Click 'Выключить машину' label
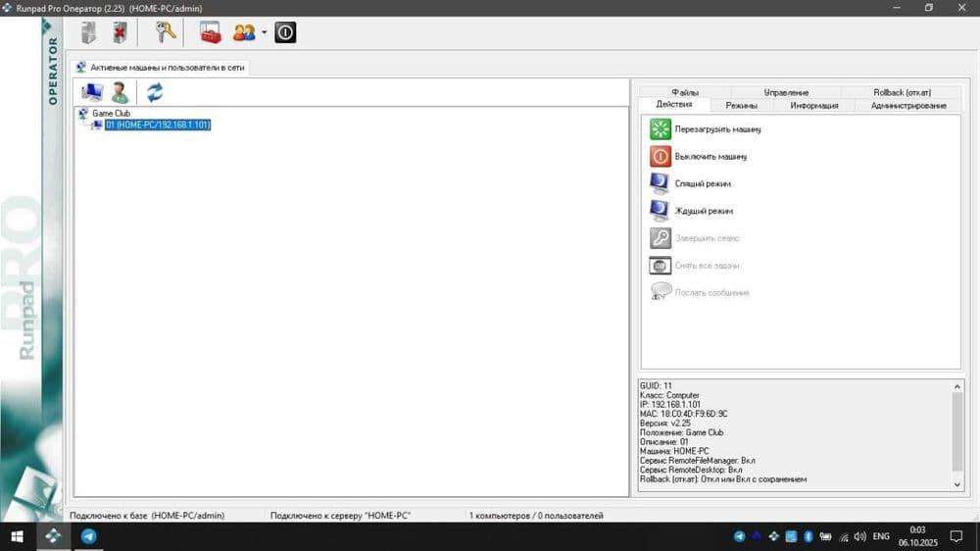The height and width of the screenshot is (551, 980). tap(710, 156)
